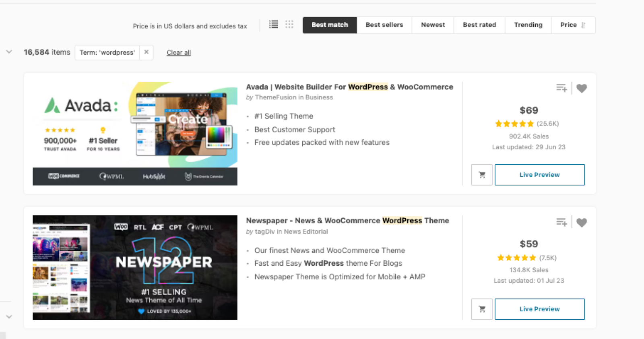Favorite the Avada theme

tap(582, 88)
